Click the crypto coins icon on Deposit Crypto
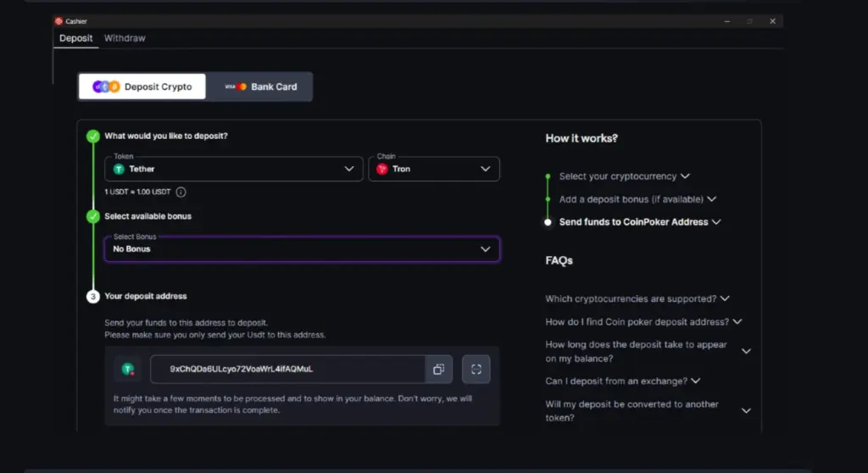Screen dimensions: 868x473 click(106, 86)
